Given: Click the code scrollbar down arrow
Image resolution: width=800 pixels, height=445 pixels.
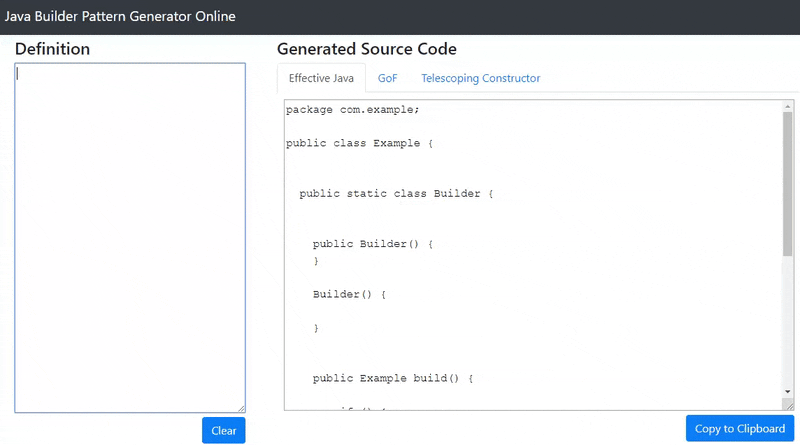Looking at the screenshot, I should (x=787, y=391).
